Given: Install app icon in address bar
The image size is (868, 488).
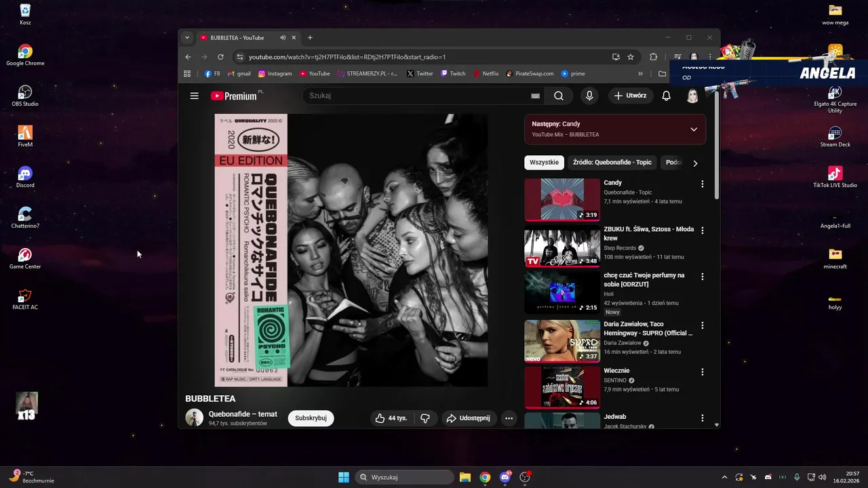Looking at the screenshot, I should click(x=616, y=57).
